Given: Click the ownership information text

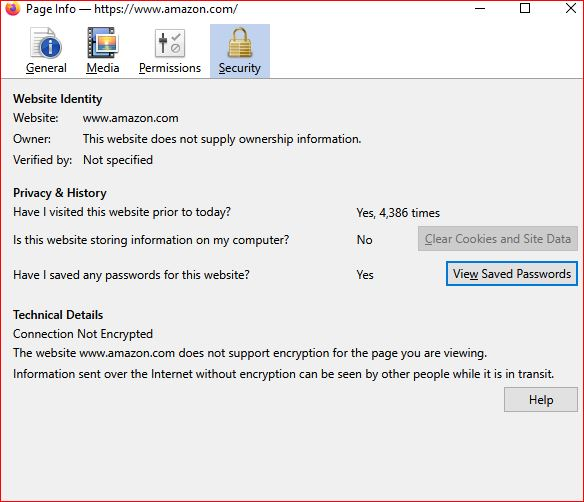Looking at the screenshot, I should [x=222, y=139].
